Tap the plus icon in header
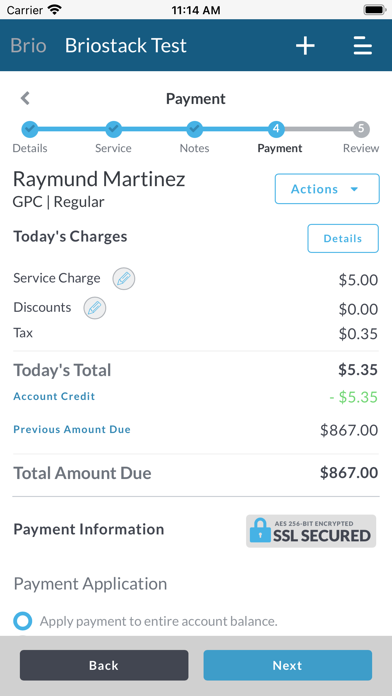The height and width of the screenshot is (696, 392). [305, 46]
